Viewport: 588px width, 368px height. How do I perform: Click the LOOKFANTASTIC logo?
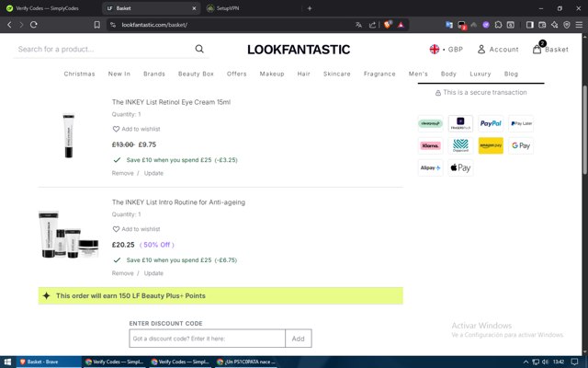coord(299,50)
